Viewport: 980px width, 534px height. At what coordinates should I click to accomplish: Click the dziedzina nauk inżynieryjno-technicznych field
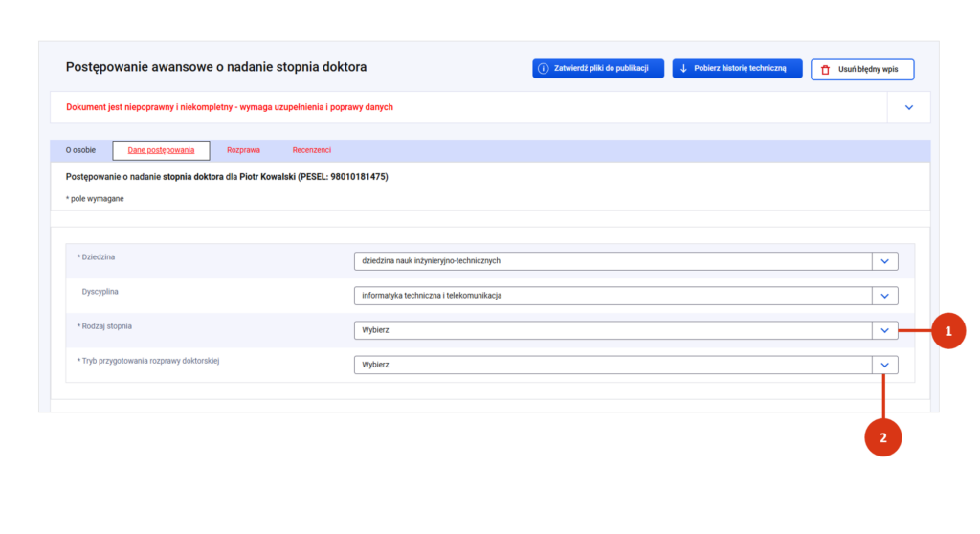pyautogui.click(x=612, y=261)
